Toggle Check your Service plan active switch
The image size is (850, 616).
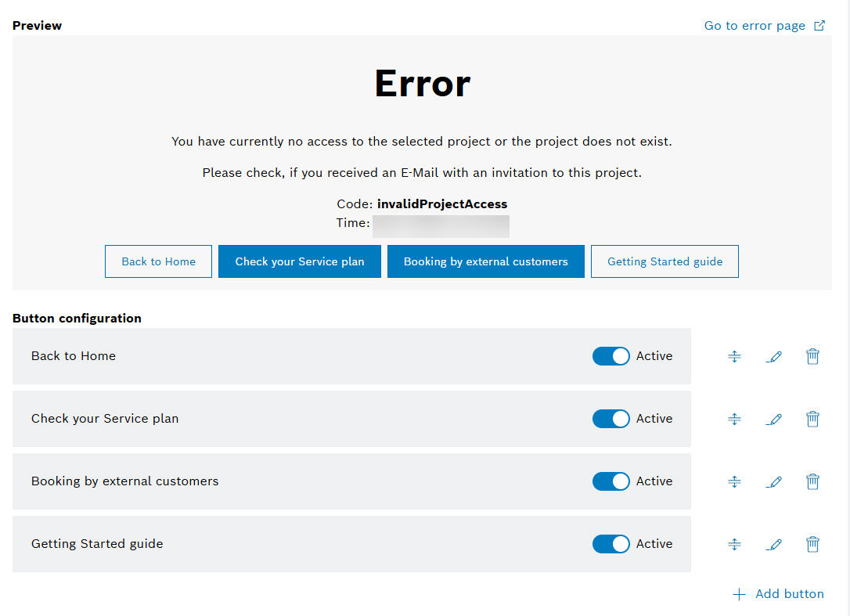610,419
